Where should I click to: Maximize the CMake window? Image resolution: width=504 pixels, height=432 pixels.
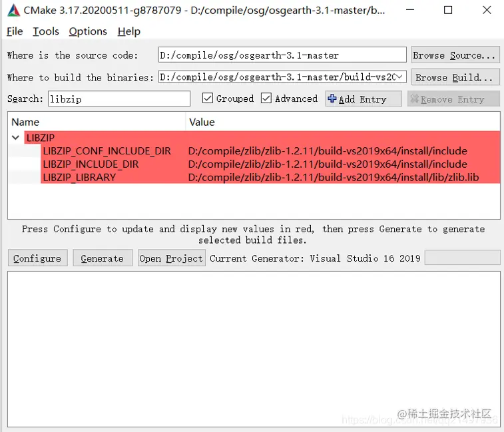click(x=448, y=10)
